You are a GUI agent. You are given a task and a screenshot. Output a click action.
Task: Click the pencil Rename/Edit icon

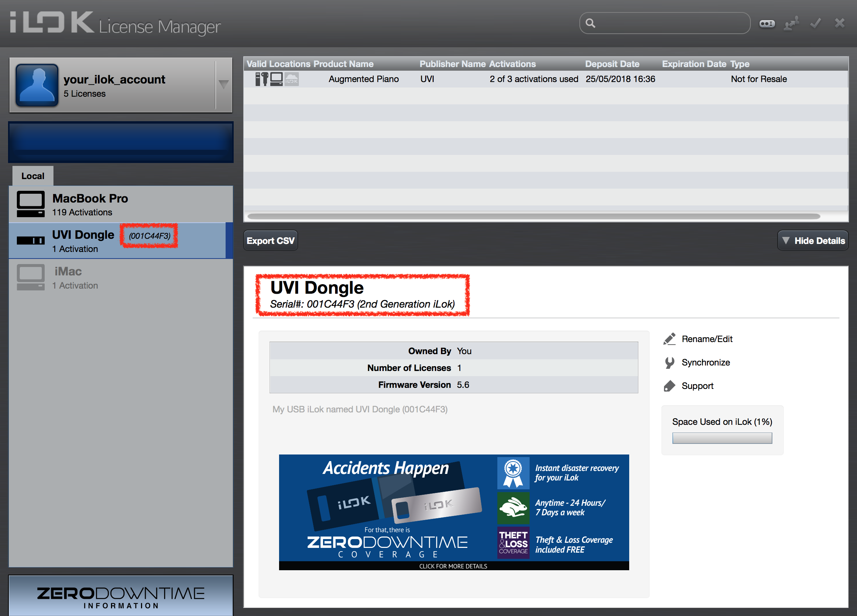(x=669, y=339)
